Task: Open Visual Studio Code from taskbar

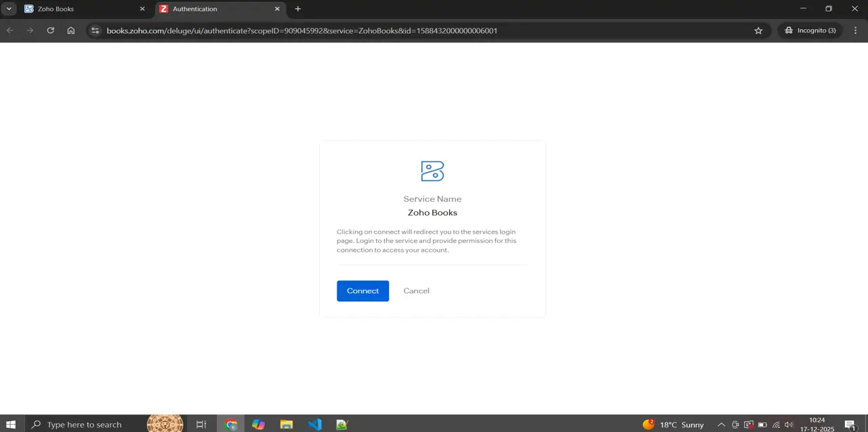Action: pos(314,425)
